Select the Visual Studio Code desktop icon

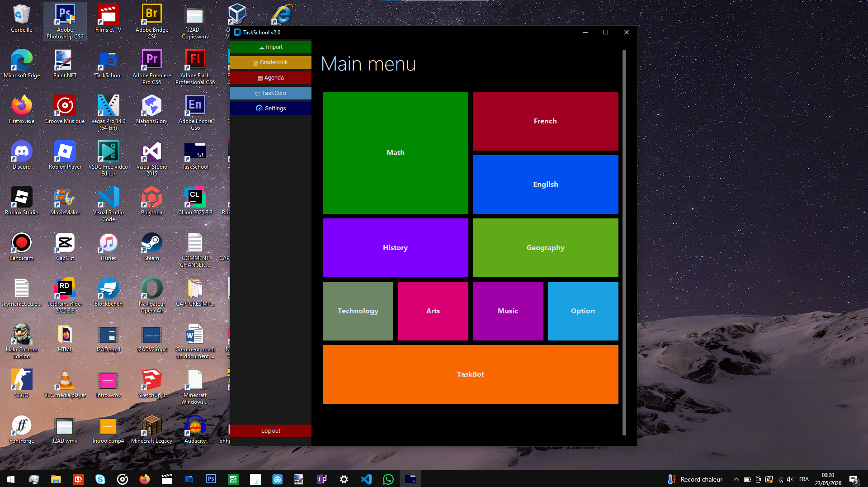pos(108,204)
